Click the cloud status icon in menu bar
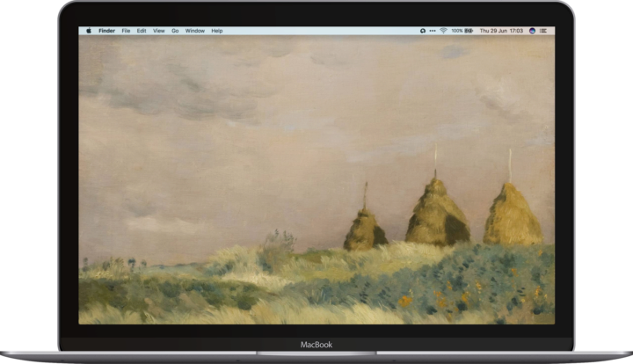633x364 pixels. point(423,31)
